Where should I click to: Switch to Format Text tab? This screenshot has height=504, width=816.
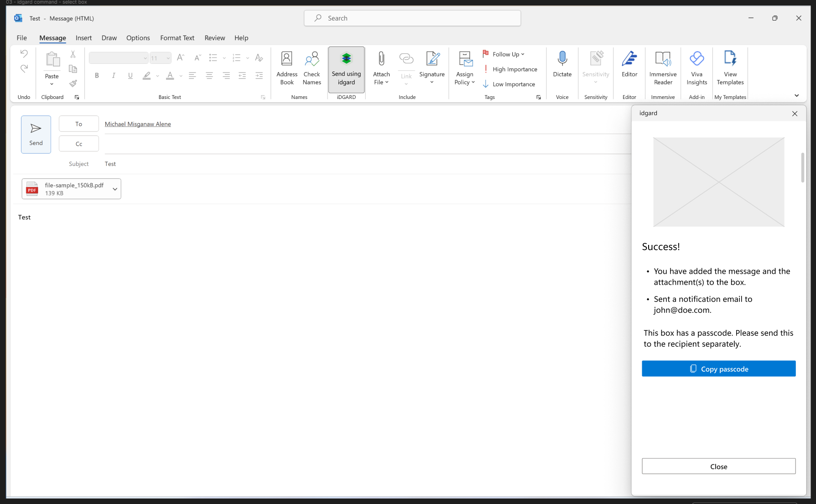(177, 38)
